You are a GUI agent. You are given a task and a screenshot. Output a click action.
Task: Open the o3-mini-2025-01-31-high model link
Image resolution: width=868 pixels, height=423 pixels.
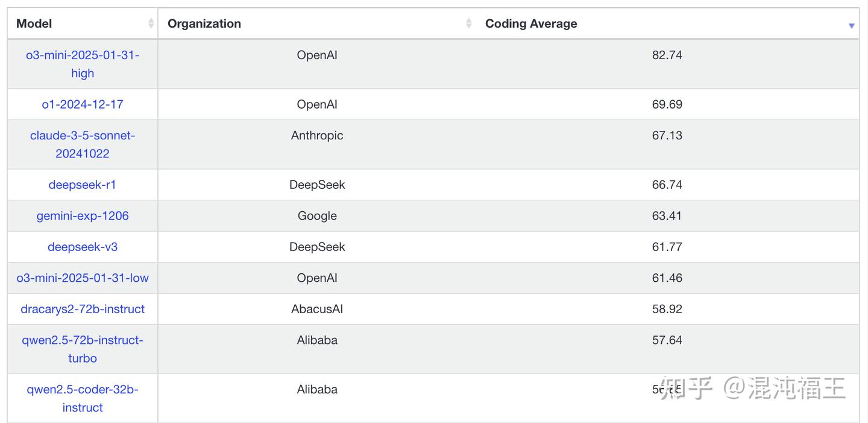[x=83, y=64]
